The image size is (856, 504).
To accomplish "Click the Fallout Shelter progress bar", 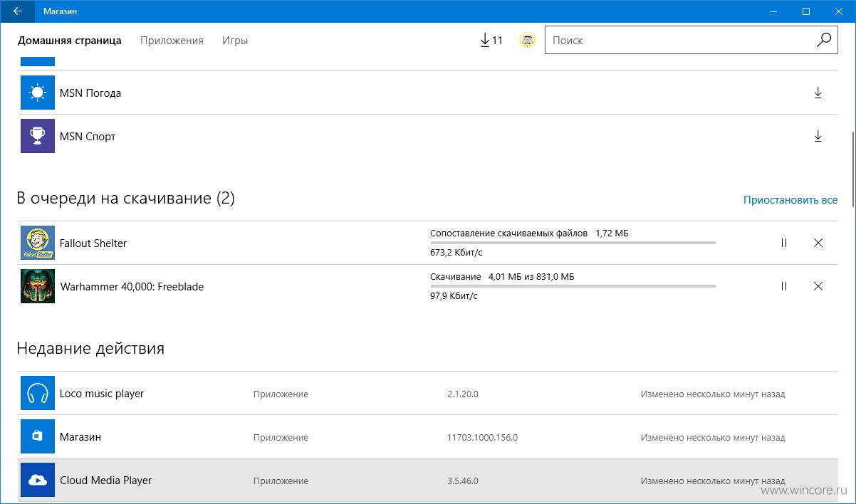I will tap(573, 243).
